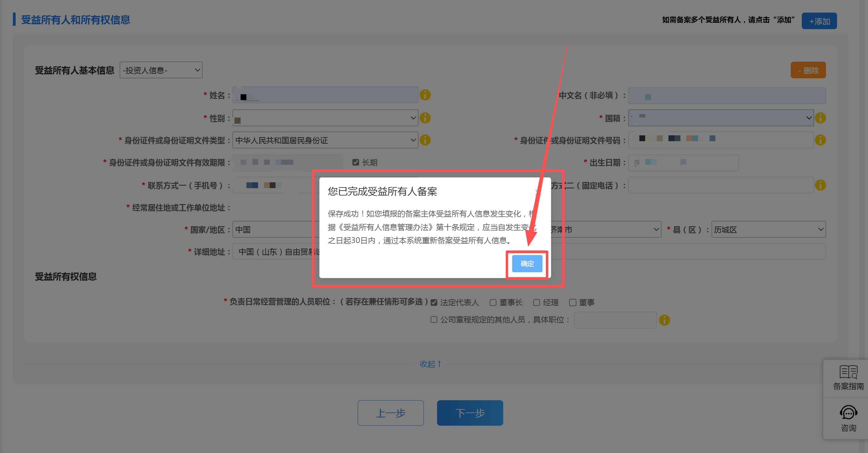Click info icon next to 身份证件类型 dropdown
The height and width of the screenshot is (453, 868).
click(425, 140)
